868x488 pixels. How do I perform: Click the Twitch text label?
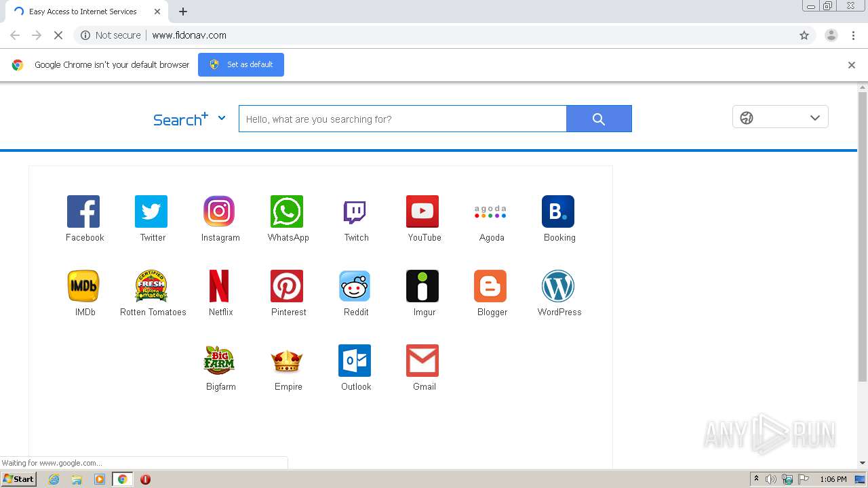point(356,237)
